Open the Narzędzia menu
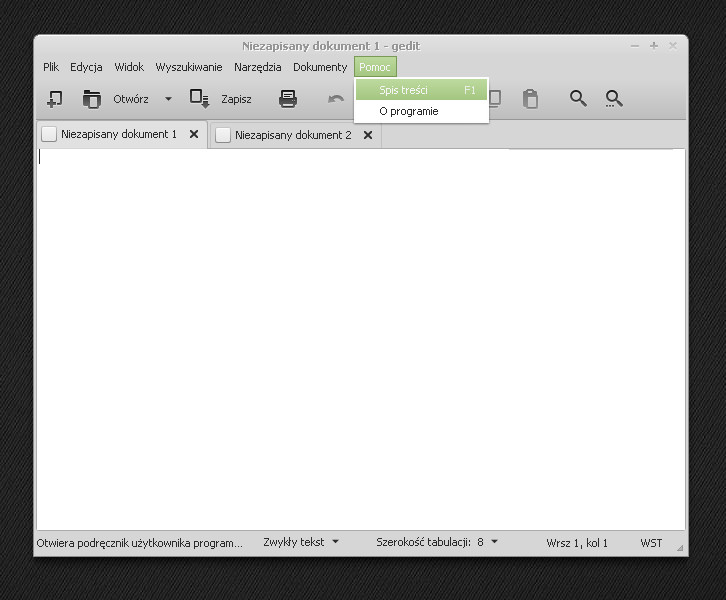The width and height of the screenshot is (726, 600). pyautogui.click(x=257, y=67)
